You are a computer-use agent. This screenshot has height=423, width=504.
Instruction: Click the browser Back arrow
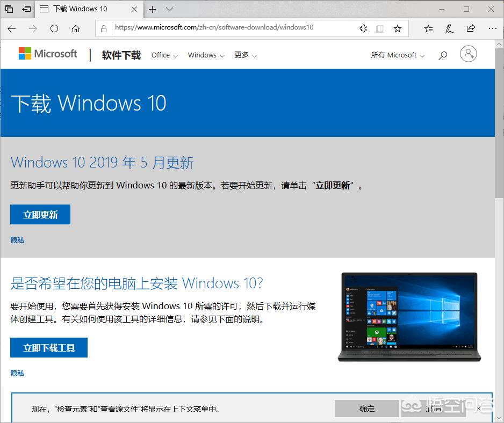12,29
